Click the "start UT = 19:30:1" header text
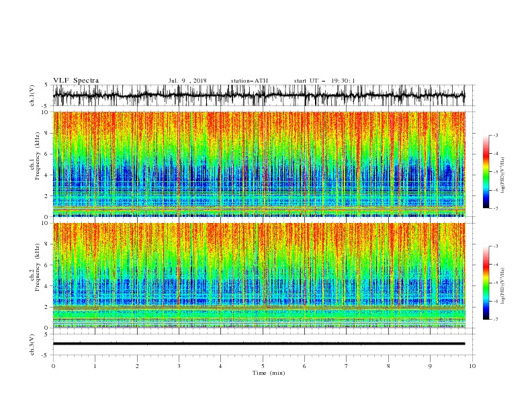532x411 pixels. (x=324, y=81)
